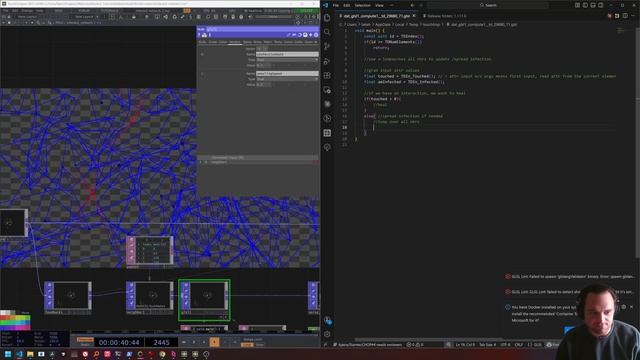Screen dimensions: 640x360
Task: Click the operator info 'i' icon in parameters
Action: tap(210, 35)
